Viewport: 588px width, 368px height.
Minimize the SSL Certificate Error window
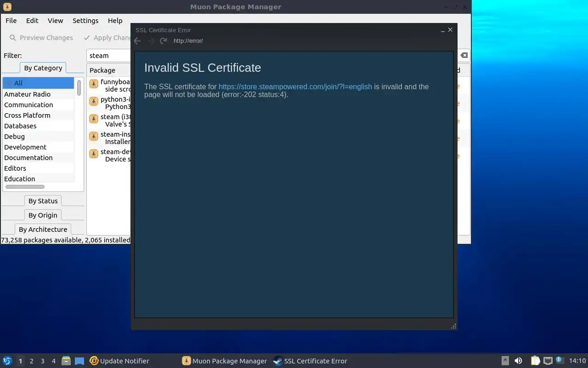coord(443,30)
